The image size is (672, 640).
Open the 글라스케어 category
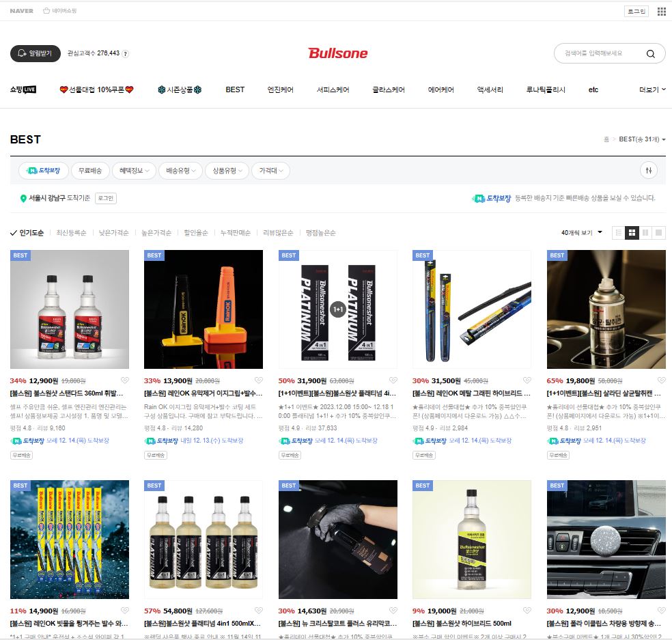(389, 89)
